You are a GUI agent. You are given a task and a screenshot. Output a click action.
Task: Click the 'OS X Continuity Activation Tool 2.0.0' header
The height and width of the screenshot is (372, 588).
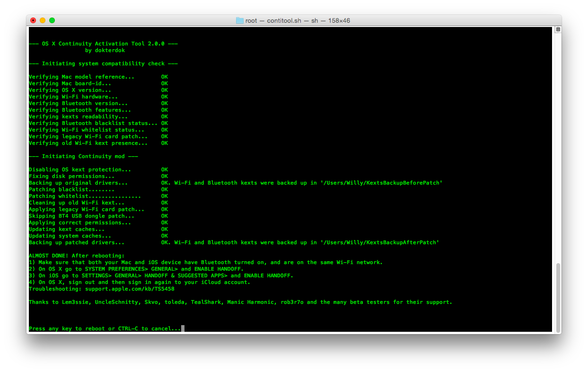pyautogui.click(x=103, y=44)
